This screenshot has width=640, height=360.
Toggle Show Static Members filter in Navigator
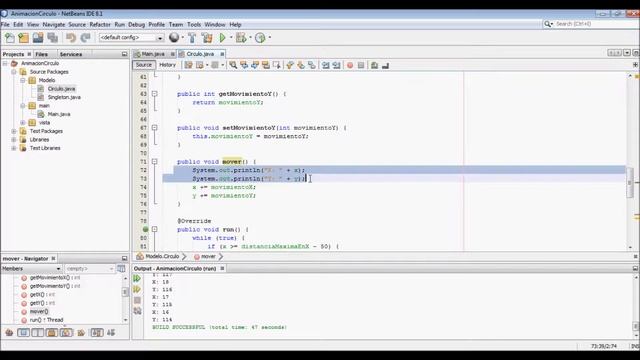(38, 333)
